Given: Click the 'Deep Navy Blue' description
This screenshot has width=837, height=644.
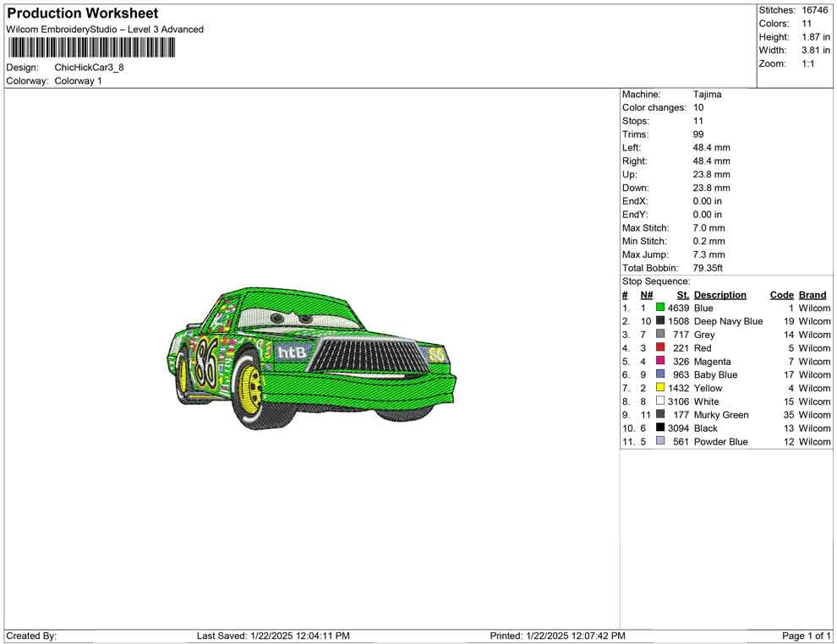Looking at the screenshot, I should coord(728,321).
